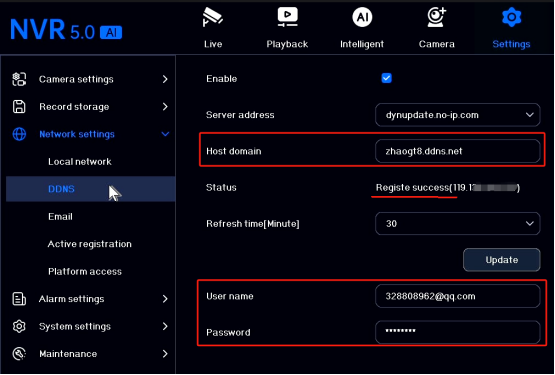Click the Password input field

pos(458,333)
